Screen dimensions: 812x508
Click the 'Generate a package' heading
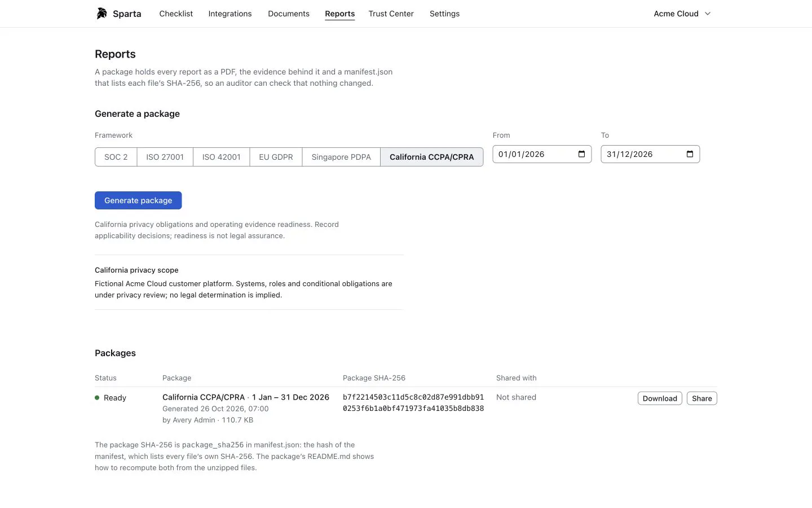pos(137,113)
